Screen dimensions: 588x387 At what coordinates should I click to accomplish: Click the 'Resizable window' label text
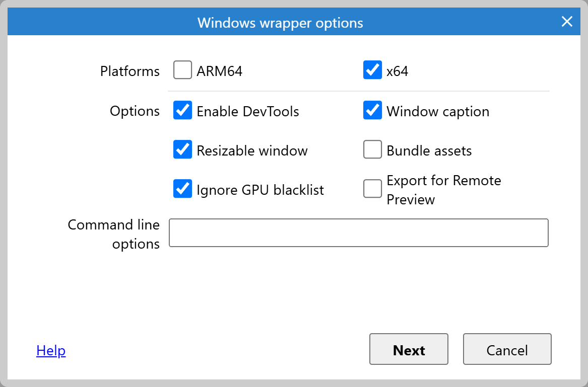pyautogui.click(x=252, y=150)
